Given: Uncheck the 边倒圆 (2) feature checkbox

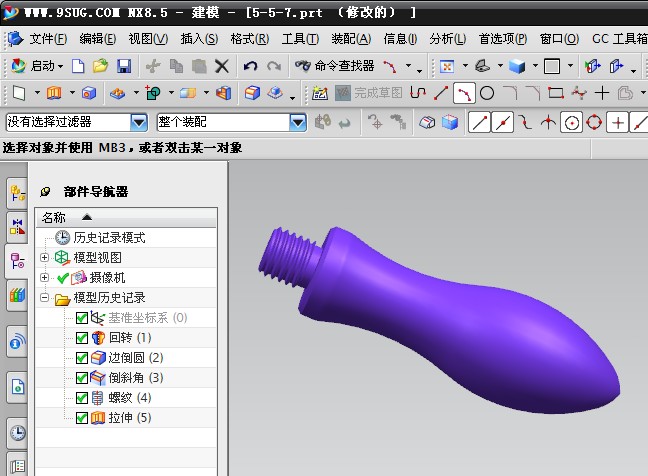Looking at the screenshot, I should [82, 358].
